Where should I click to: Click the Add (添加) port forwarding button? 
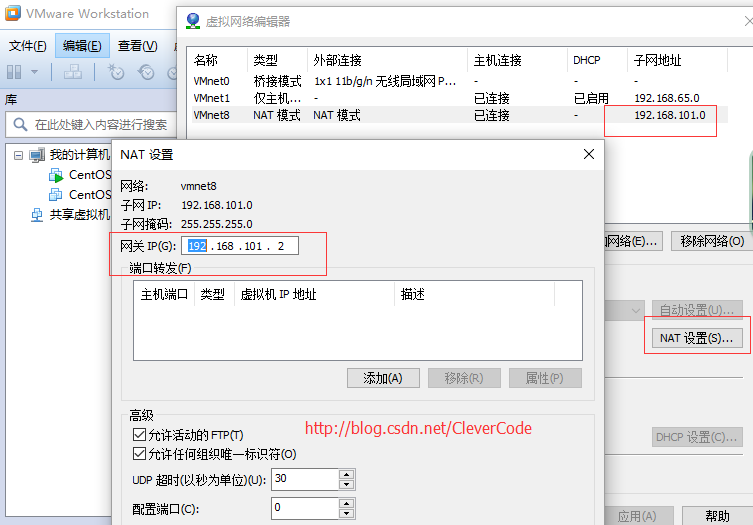tap(383, 378)
